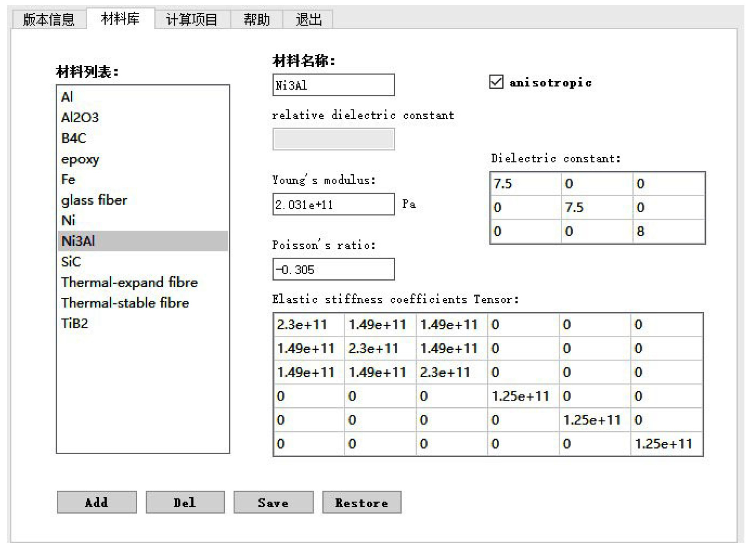Open the 帮助 tab

pyautogui.click(x=256, y=19)
